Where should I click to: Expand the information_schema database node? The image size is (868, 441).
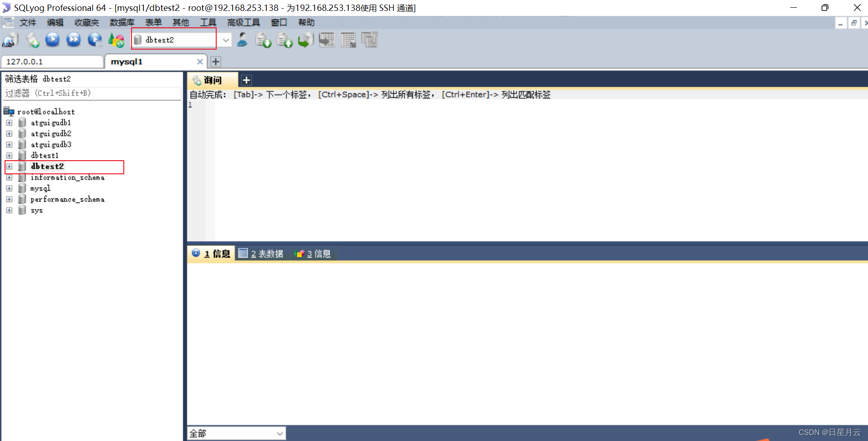coord(9,177)
